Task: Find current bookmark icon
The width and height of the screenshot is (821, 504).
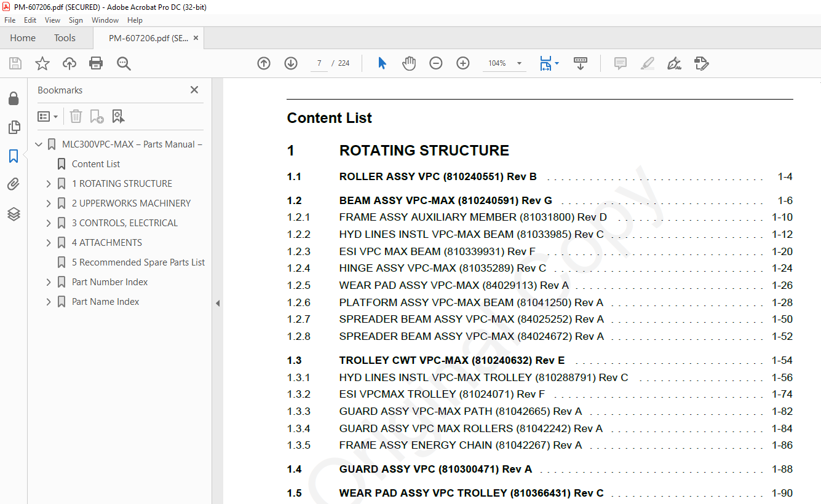Action: tap(118, 116)
